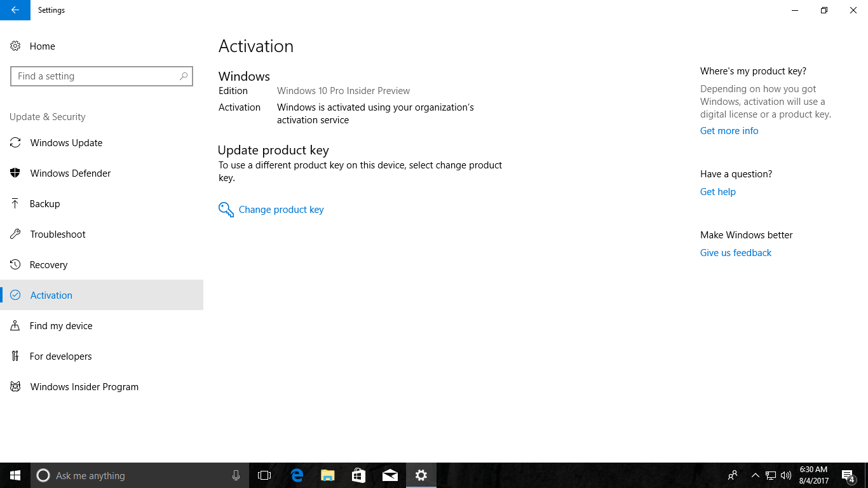The height and width of the screenshot is (488, 868).
Task: Select the Activation section
Action: 102,295
